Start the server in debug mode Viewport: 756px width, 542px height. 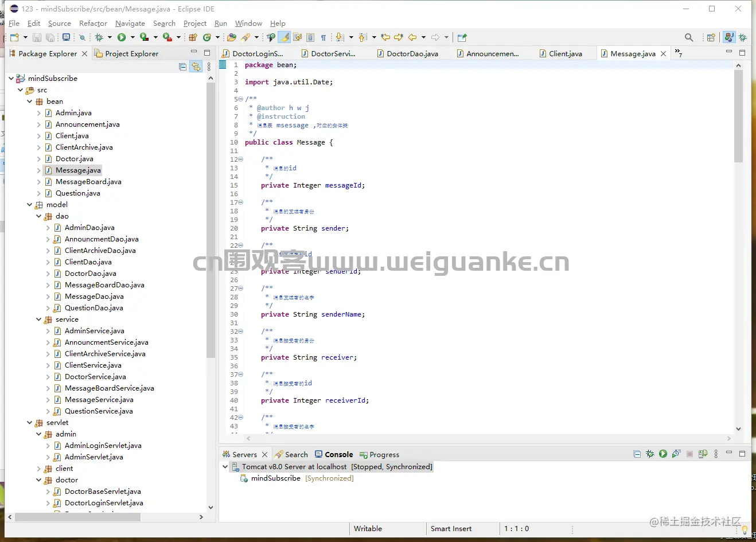pyautogui.click(x=650, y=454)
